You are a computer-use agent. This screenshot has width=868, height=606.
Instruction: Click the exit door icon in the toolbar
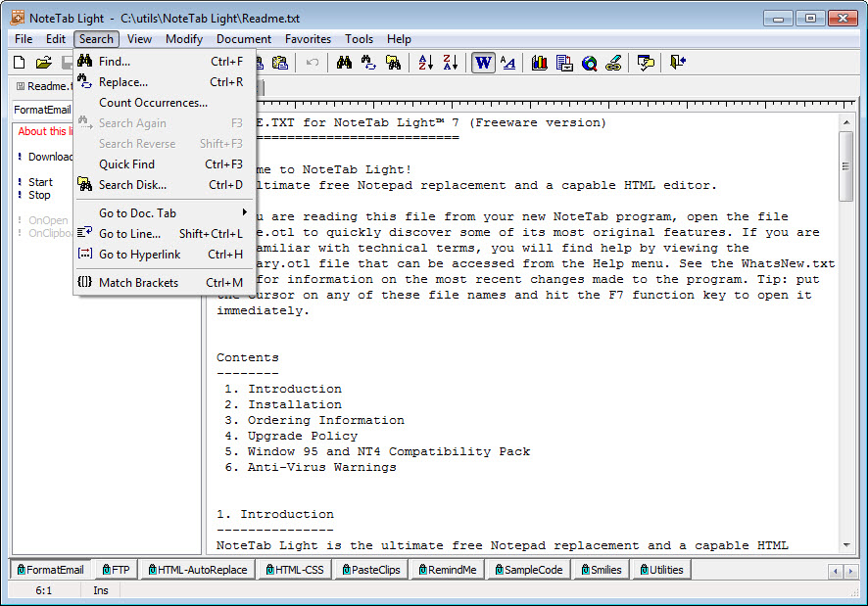click(678, 62)
